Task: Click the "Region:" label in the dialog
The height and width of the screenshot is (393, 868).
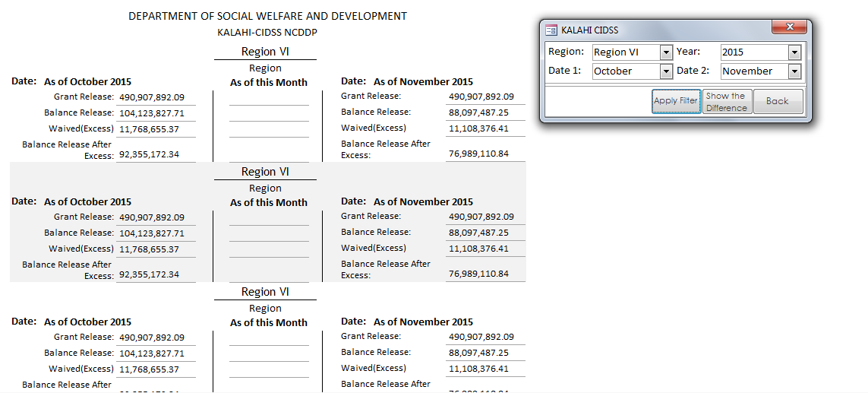Action: [566, 52]
